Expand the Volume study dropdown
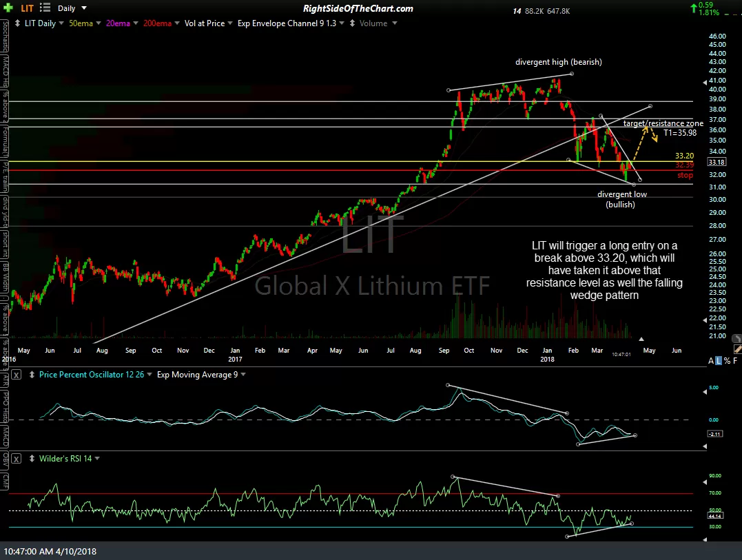The image size is (742, 560). tap(395, 23)
